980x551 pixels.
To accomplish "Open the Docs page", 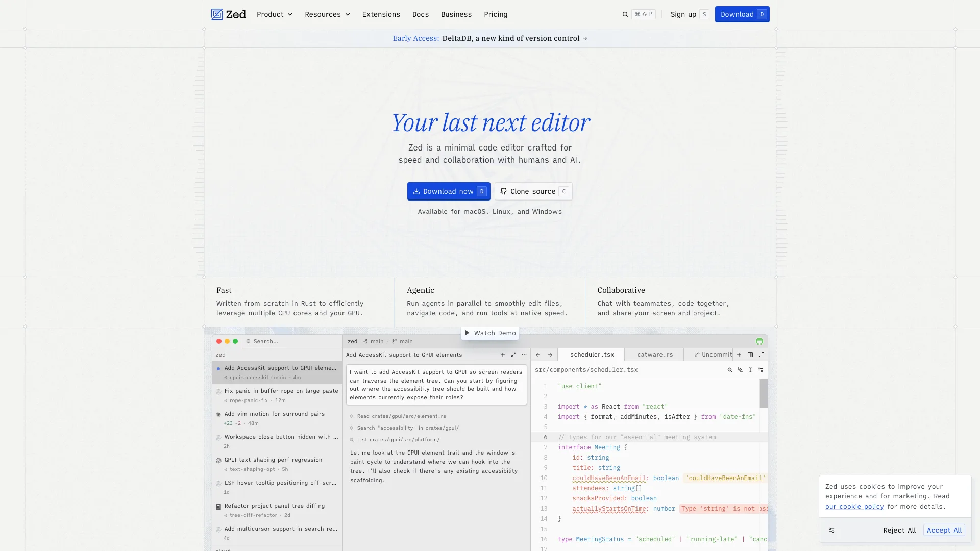I will [x=421, y=14].
